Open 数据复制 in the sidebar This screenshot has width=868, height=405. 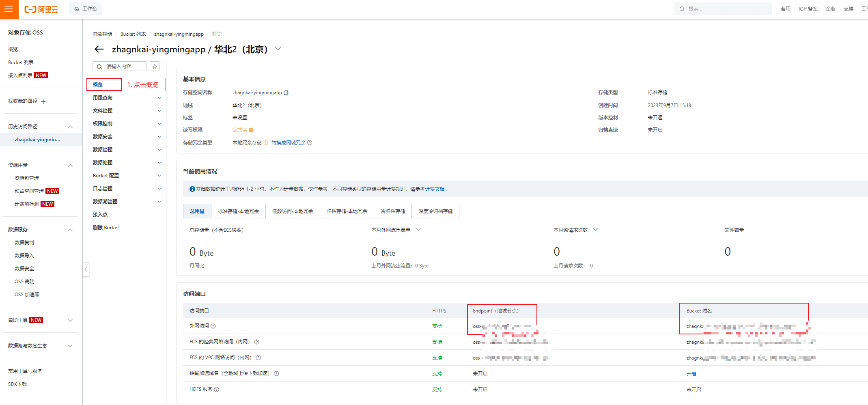click(x=24, y=243)
